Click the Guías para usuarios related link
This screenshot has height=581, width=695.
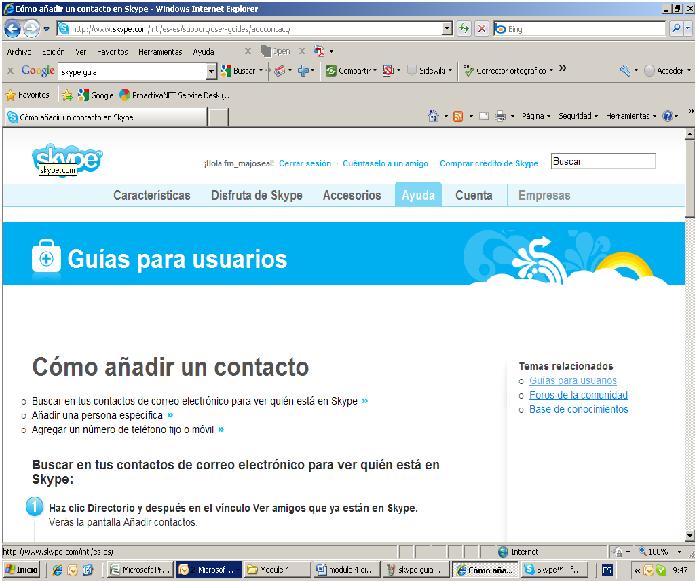coord(573,381)
